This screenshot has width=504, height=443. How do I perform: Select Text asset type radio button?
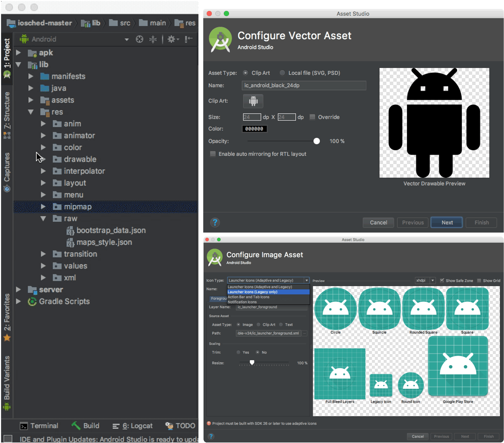[281, 324]
